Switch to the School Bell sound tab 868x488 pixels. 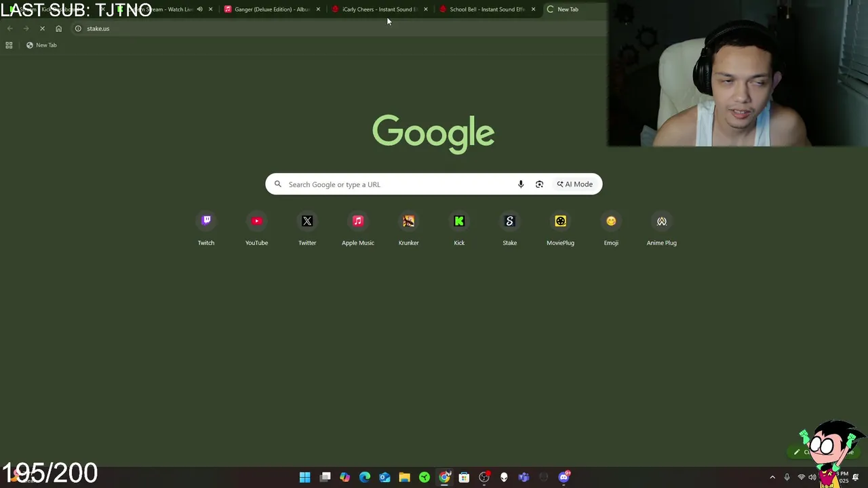pos(486,9)
